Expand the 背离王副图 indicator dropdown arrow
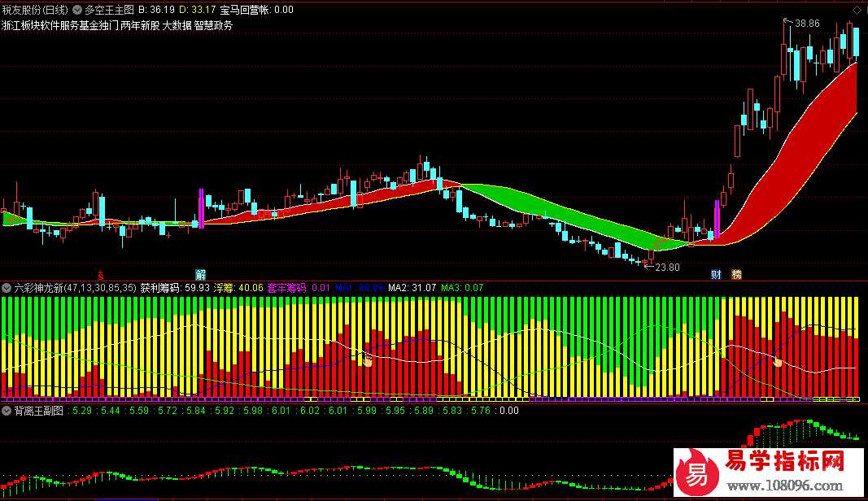 (x=7, y=411)
